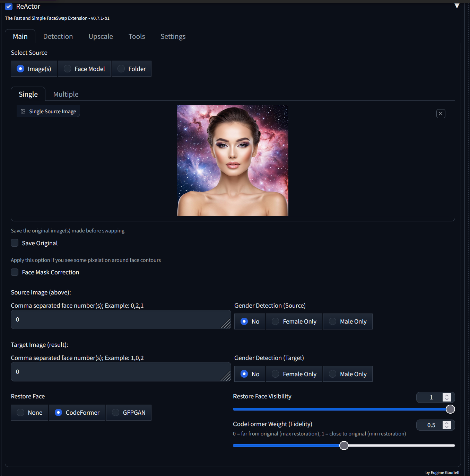The image size is (470, 476).
Task: Switch to the Multiple source tab
Action: tap(66, 94)
